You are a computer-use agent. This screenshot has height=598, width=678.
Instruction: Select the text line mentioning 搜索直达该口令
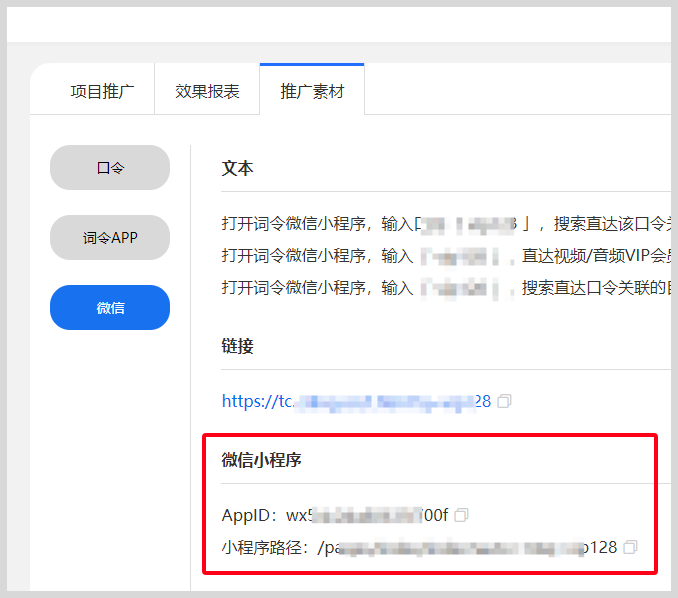pos(446,224)
